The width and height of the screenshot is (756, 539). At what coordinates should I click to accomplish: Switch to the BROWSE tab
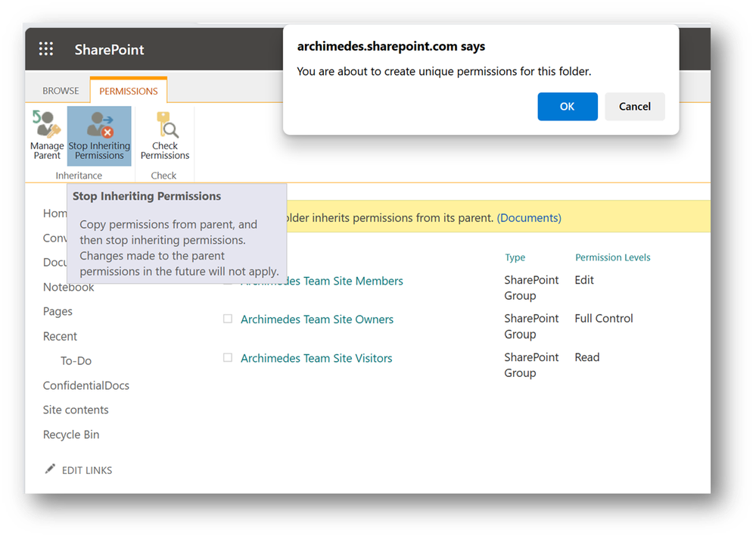point(61,91)
